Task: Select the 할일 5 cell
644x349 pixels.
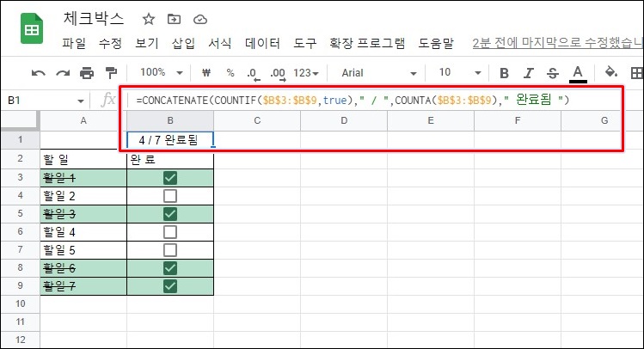Action: [x=83, y=250]
